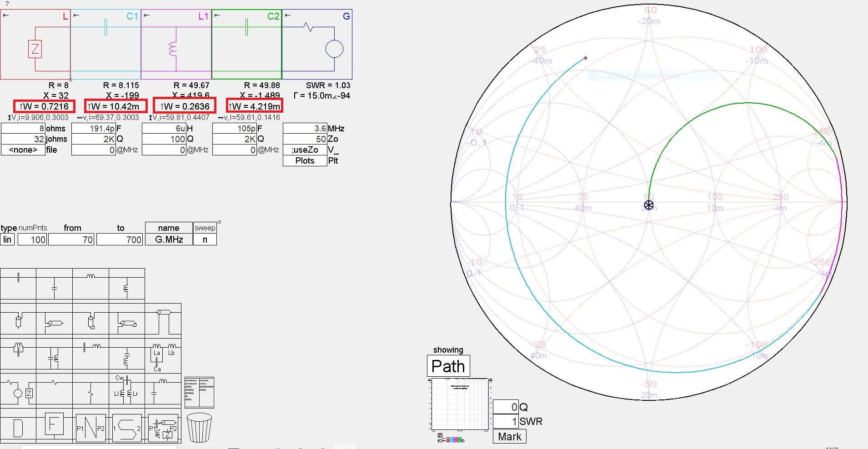Edit the C1 191.4p F value field
Screen dimensions: 868x449
94,128
